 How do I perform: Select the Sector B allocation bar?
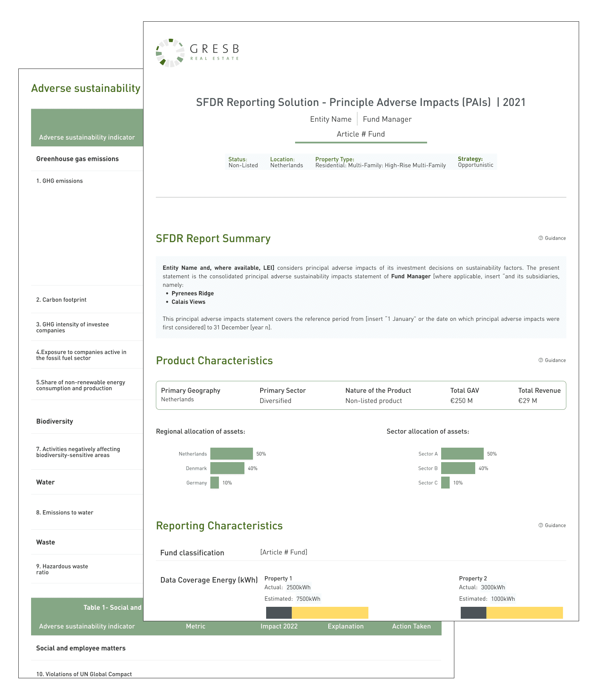pos(458,468)
